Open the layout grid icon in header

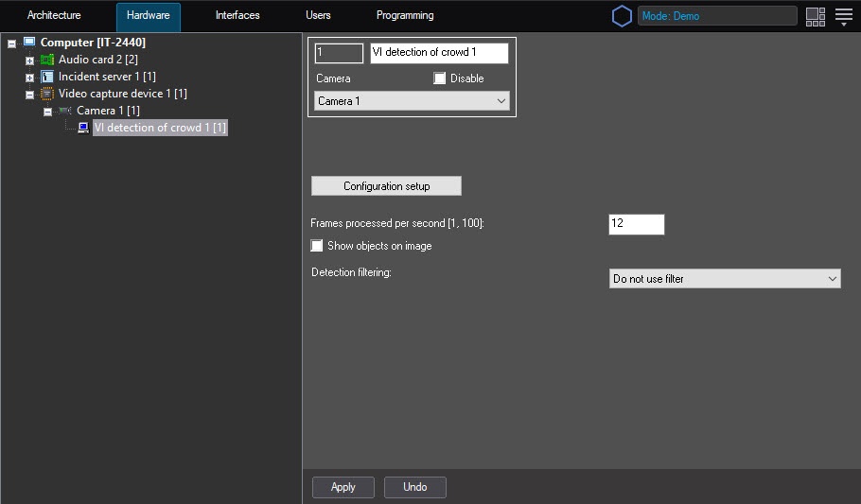[815, 16]
